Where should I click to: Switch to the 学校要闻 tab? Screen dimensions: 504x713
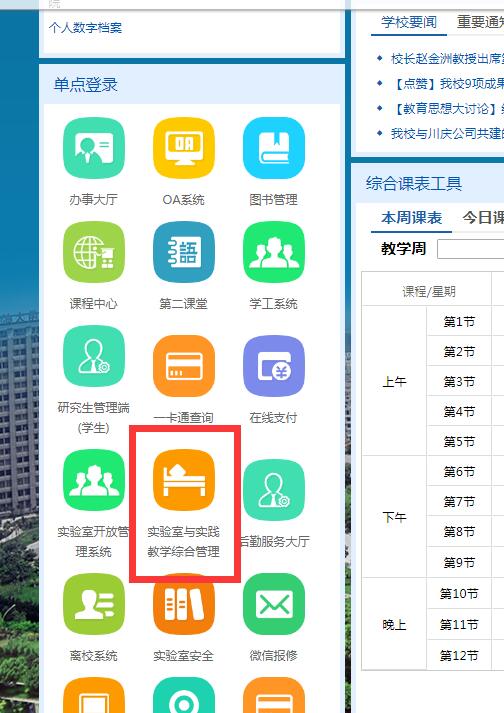pos(408,22)
